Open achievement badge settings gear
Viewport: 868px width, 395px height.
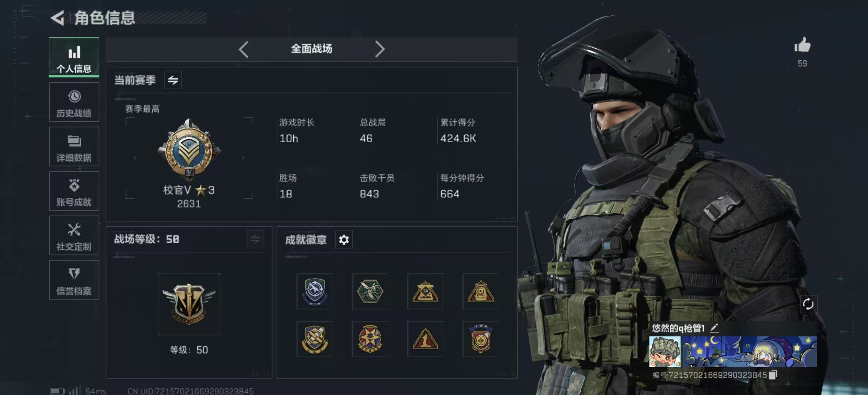pos(344,240)
